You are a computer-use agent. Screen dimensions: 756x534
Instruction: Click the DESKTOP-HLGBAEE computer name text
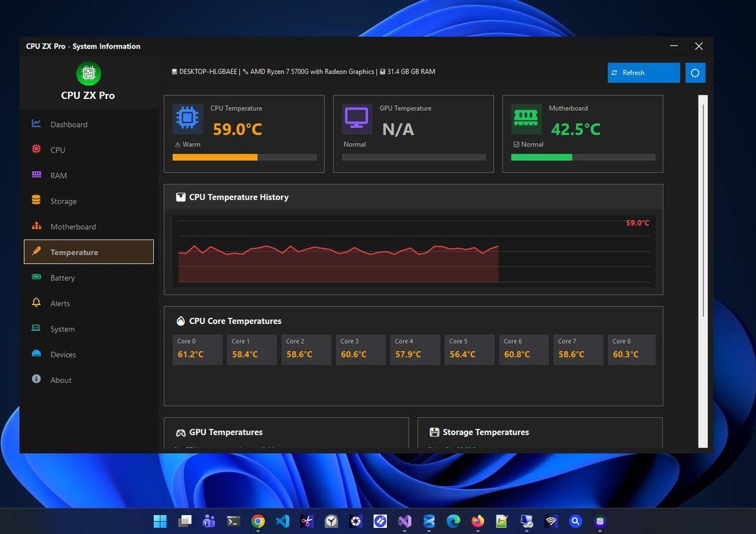(208, 72)
